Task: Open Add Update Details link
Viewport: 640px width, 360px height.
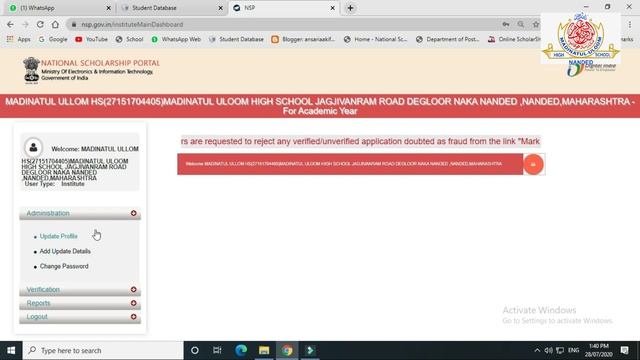Action: (65, 251)
